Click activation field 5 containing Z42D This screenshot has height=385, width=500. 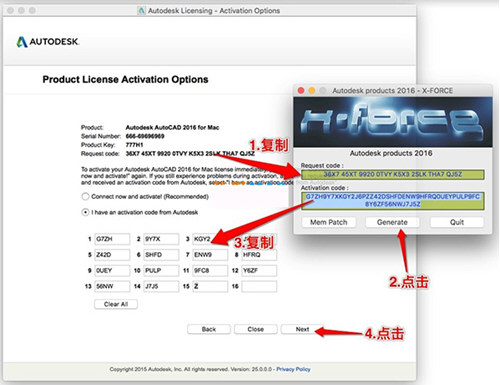tap(112, 255)
